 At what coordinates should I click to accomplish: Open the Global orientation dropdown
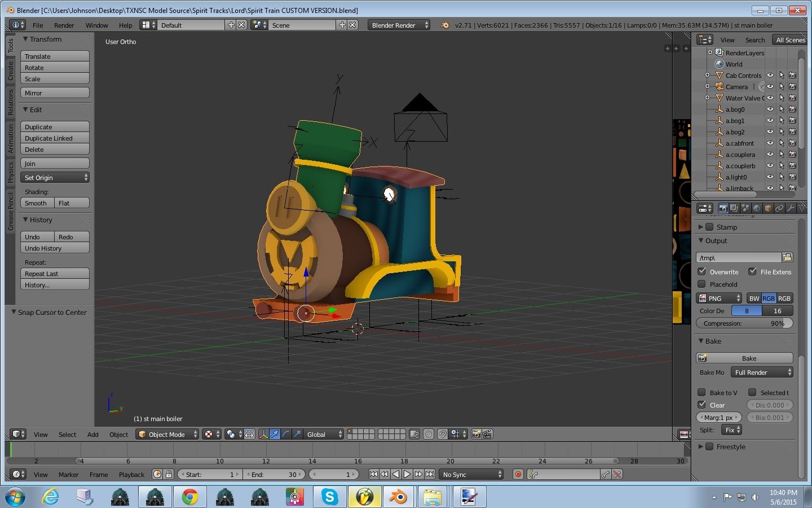[x=324, y=434]
